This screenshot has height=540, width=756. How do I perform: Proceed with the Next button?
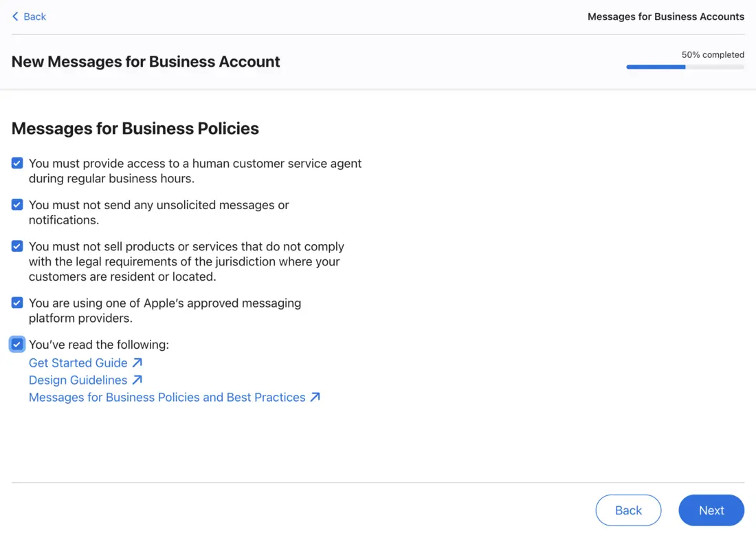[711, 510]
